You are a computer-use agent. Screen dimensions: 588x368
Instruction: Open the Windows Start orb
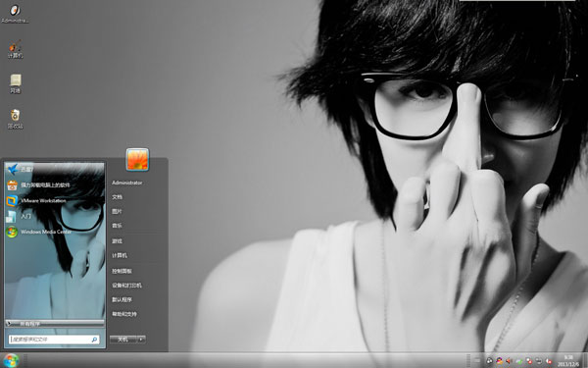(x=11, y=360)
